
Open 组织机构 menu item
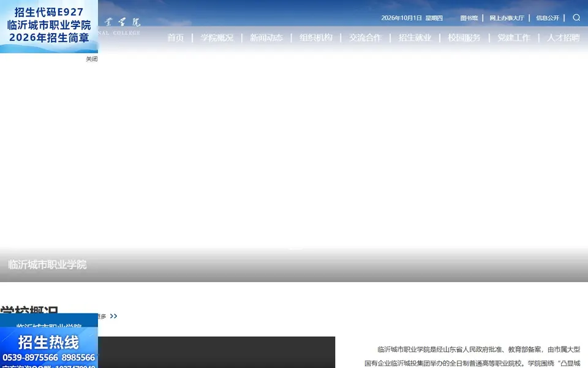316,37
